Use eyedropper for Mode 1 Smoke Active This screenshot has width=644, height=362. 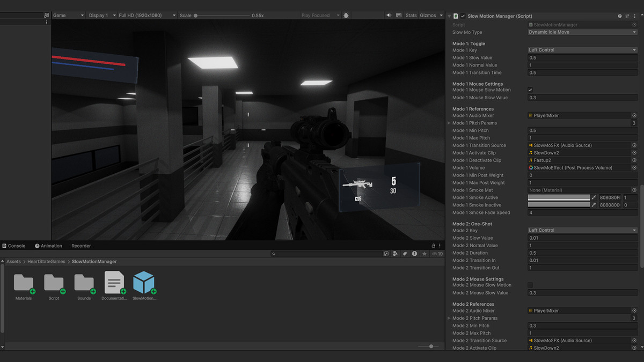594,197
